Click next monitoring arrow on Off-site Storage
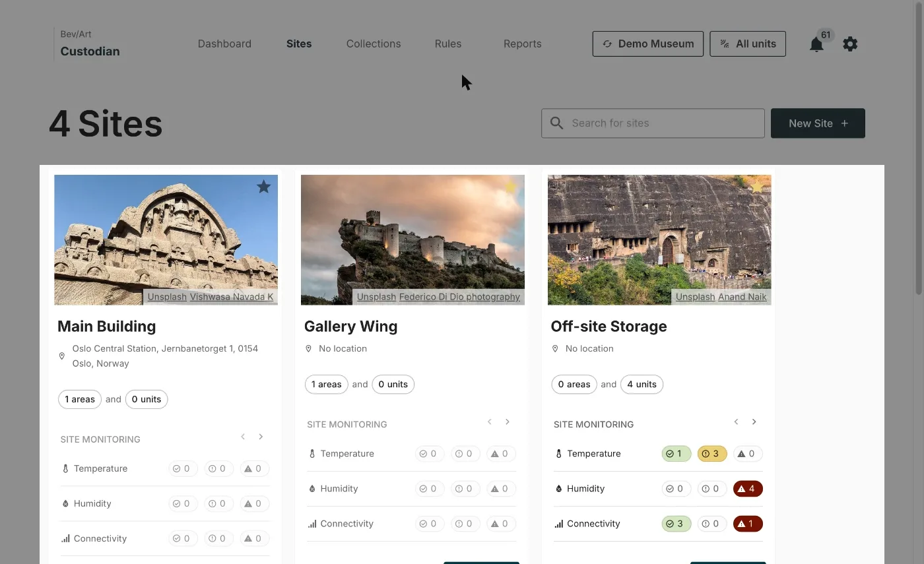Screen dimensions: 924x564 (754, 422)
